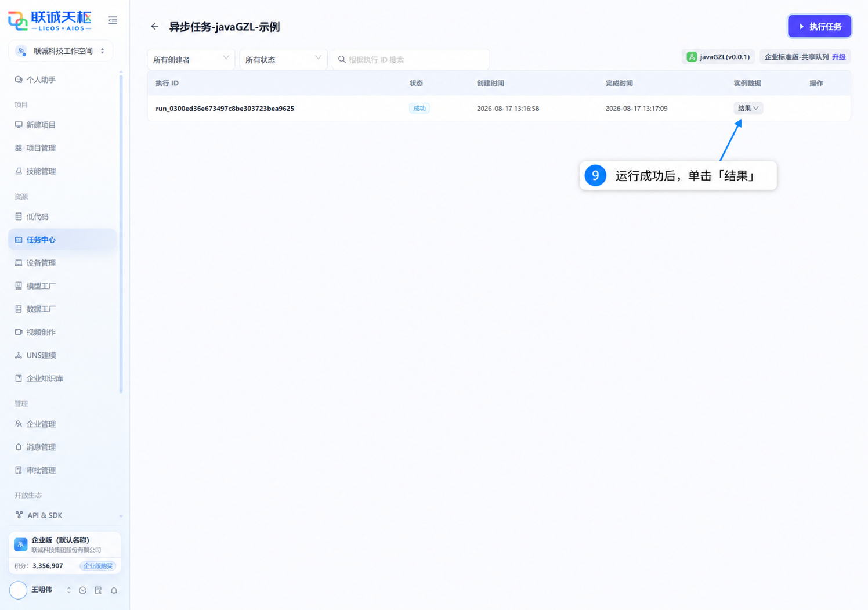Click the 联诚天枢 logo

[50, 20]
